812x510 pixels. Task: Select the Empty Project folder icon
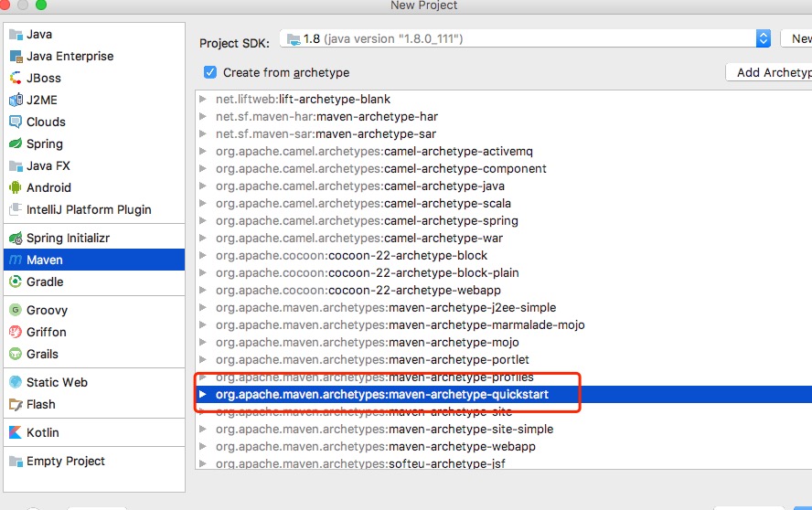click(x=16, y=462)
